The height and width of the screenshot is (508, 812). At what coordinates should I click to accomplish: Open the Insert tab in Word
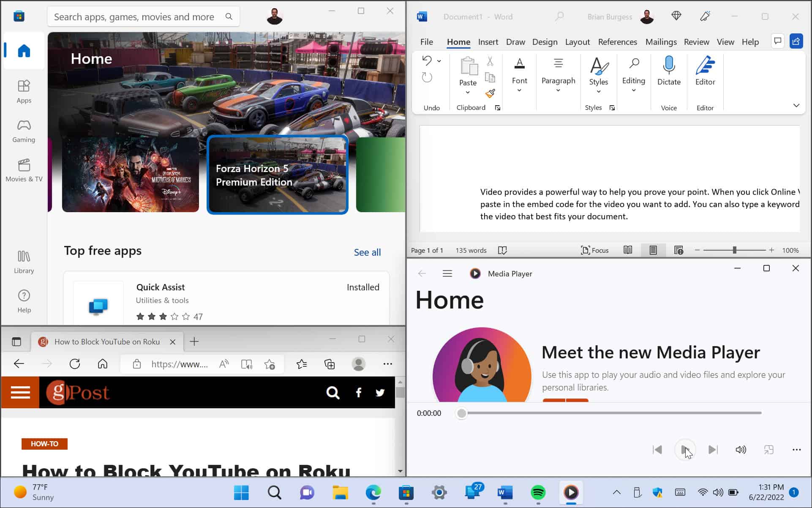(x=488, y=42)
